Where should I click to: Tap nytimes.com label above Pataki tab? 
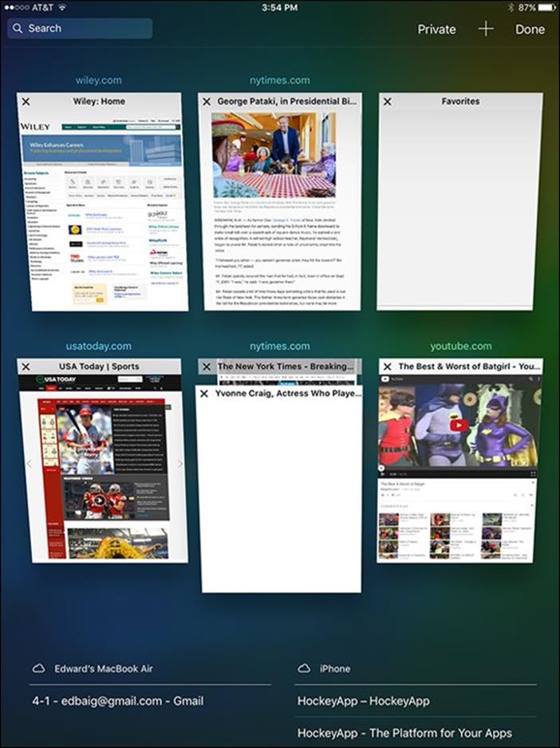pyautogui.click(x=280, y=80)
